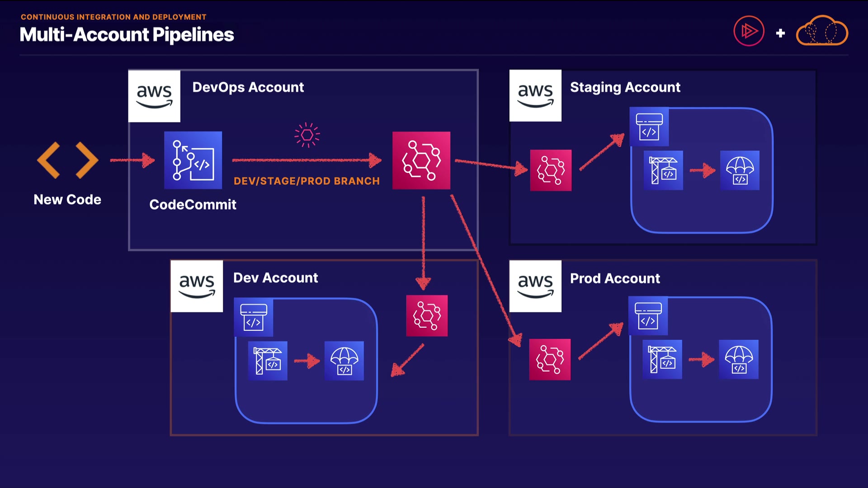Image resolution: width=868 pixels, height=488 pixels.
Task: Click the CodeBuild crane icon in Staging Account
Action: click(663, 170)
